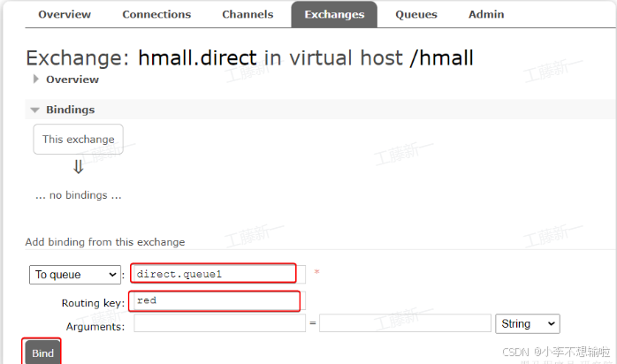Click the Overview section label under title
The width and height of the screenshot is (617, 364).
pyautogui.click(x=72, y=80)
